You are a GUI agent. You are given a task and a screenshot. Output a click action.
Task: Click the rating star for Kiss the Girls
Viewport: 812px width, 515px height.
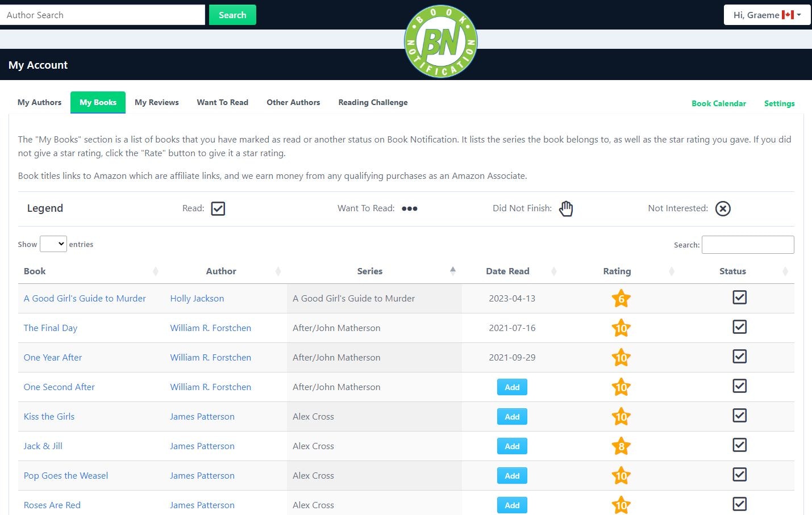[x=621, y=417]
